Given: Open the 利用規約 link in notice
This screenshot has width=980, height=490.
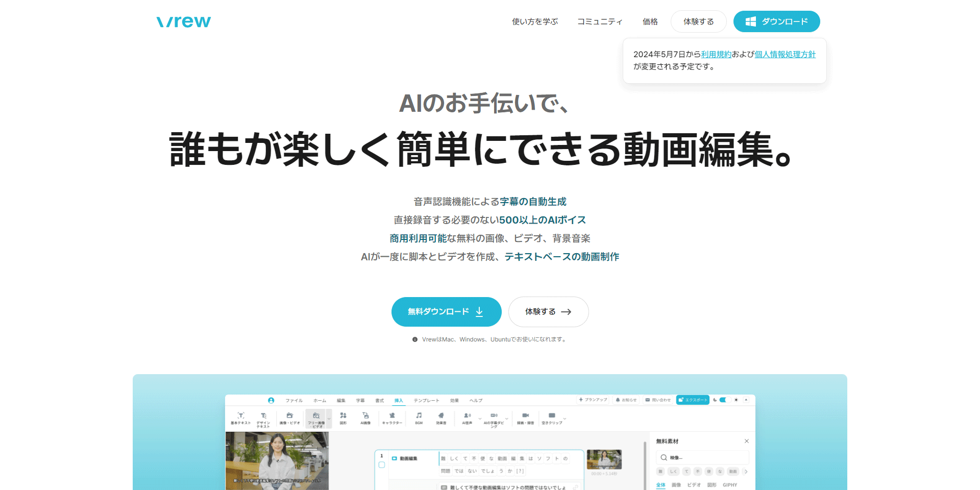Looking at the screenshot, I should click(x=716, y=54).
